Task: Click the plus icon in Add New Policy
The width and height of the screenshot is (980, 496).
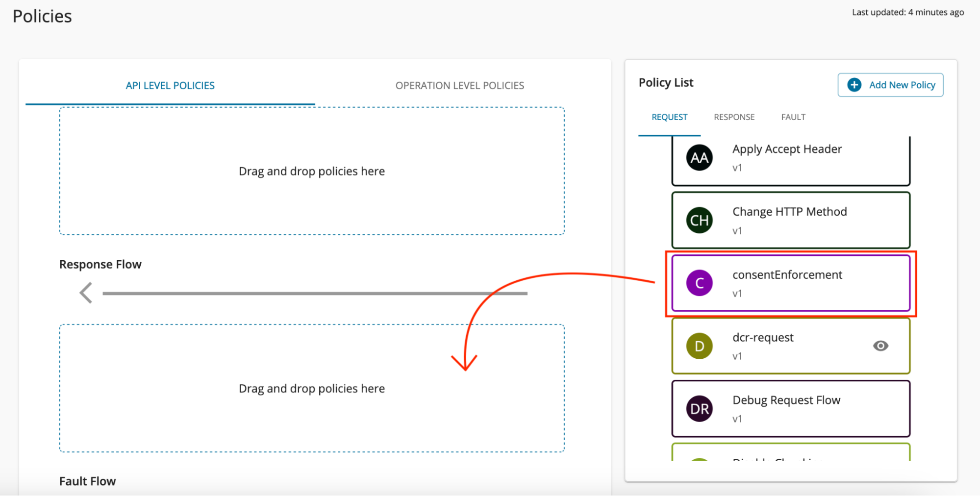Action: tap(854, 85)
